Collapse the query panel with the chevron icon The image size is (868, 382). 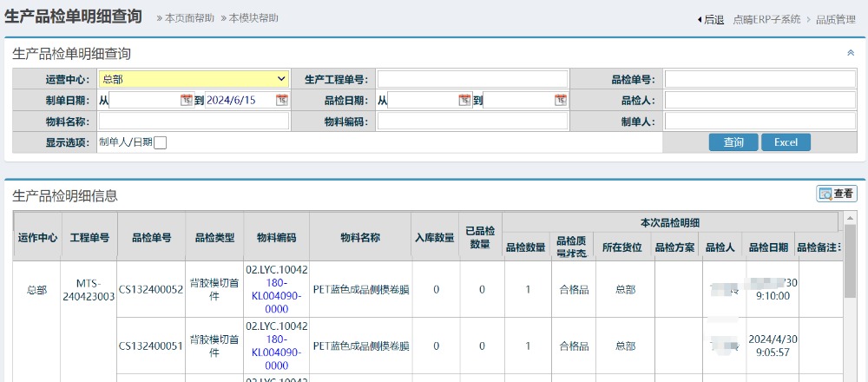click(x=851, y=53)
